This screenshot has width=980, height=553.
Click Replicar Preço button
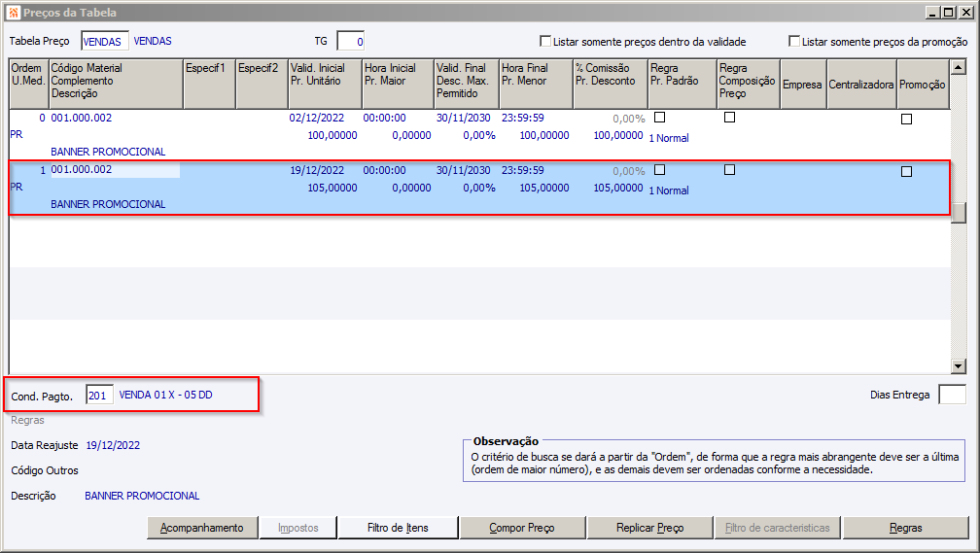coord(649,528)
